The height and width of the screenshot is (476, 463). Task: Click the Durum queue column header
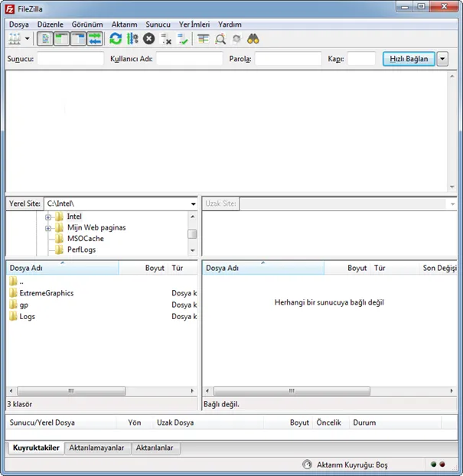click(396, 422)
